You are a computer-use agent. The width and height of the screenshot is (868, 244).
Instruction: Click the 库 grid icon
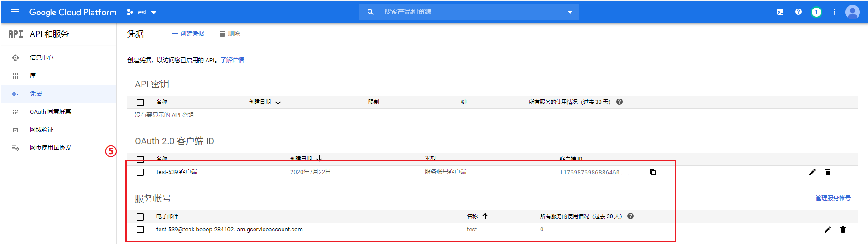(15, 75)
